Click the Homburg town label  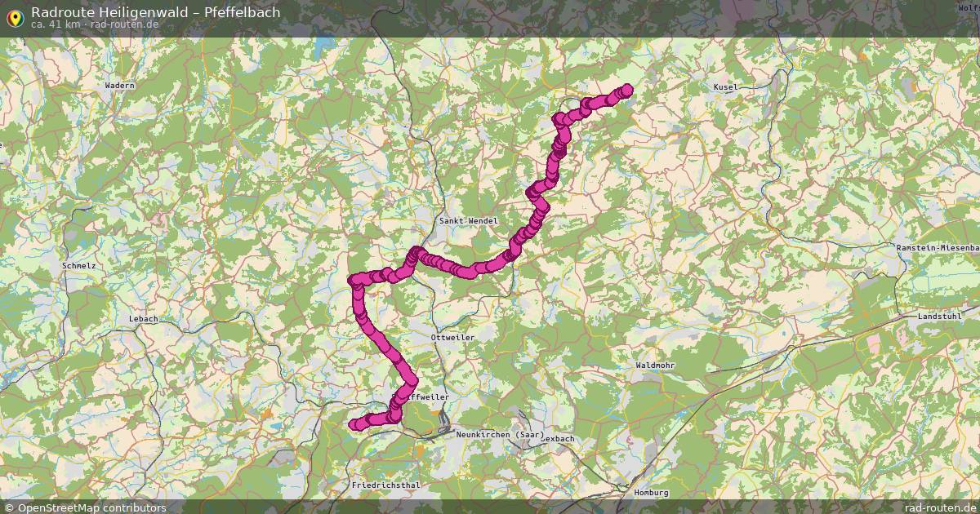(x=651, y=492)
